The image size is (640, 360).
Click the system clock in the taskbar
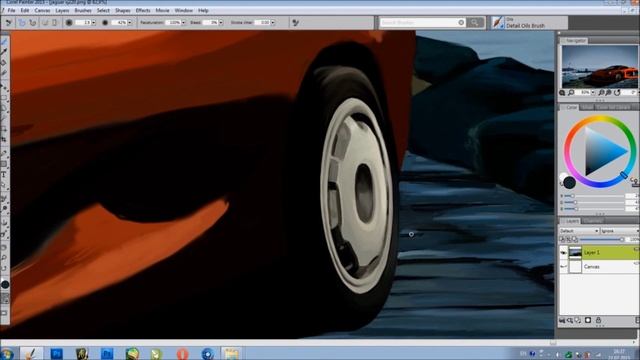620,354
